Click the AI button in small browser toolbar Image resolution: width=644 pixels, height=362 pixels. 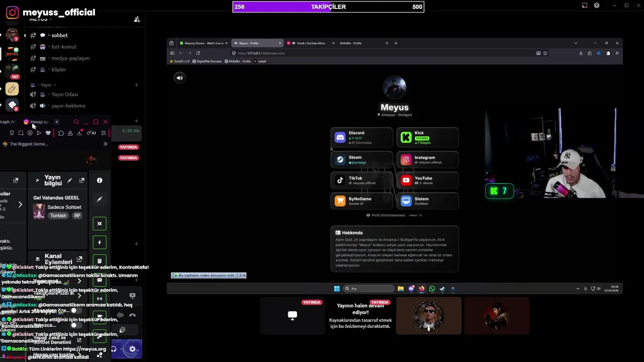[x=91, y=133]
